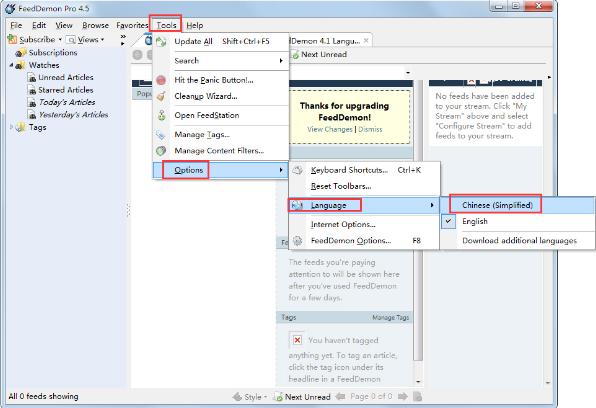Expand the Tags tree node
The height and width of the screenshot is (408, 596).
tap(11, 127)
